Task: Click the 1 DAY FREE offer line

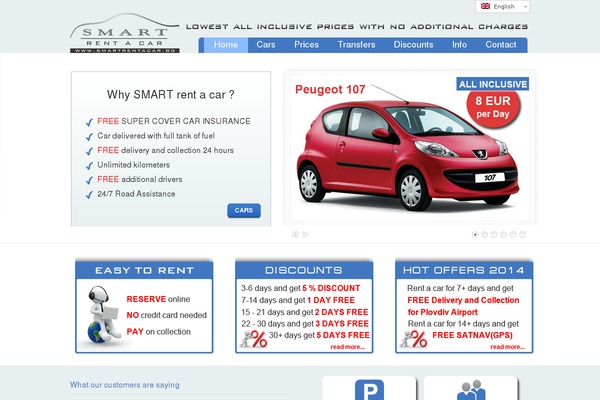Action: 298,300
